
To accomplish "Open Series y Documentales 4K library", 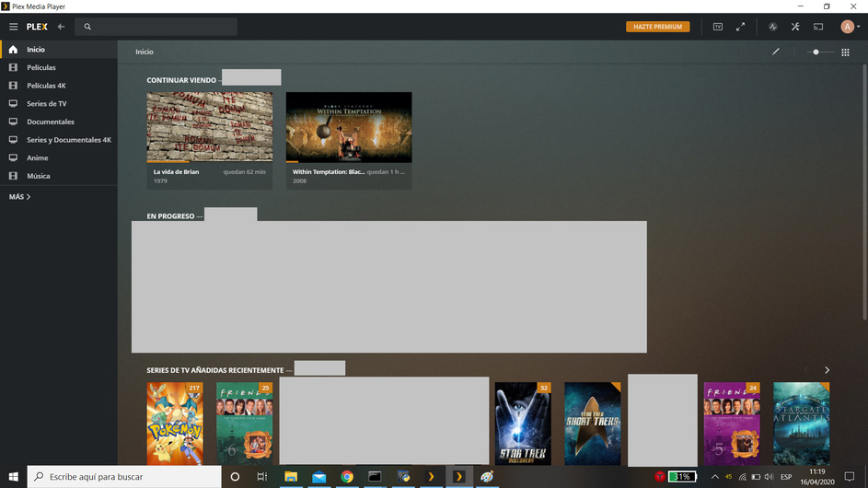I will tap(59, 140).
